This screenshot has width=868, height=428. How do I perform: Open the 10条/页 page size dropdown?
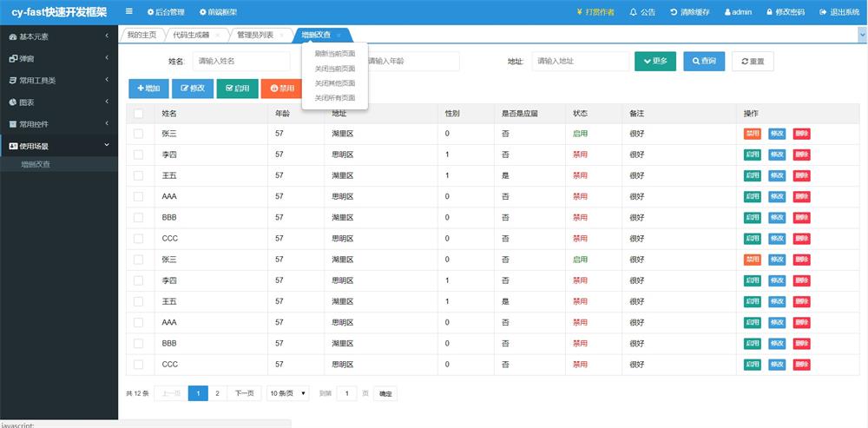(288, 393)
